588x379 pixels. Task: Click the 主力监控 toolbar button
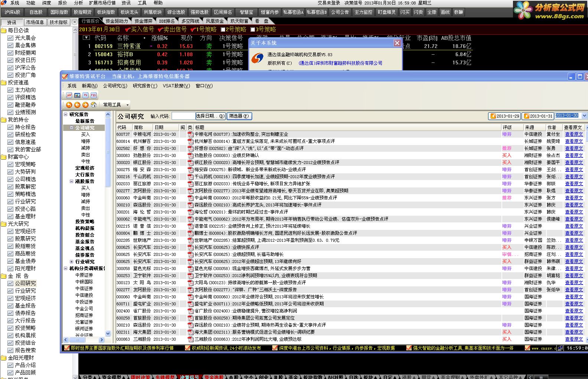363,12
